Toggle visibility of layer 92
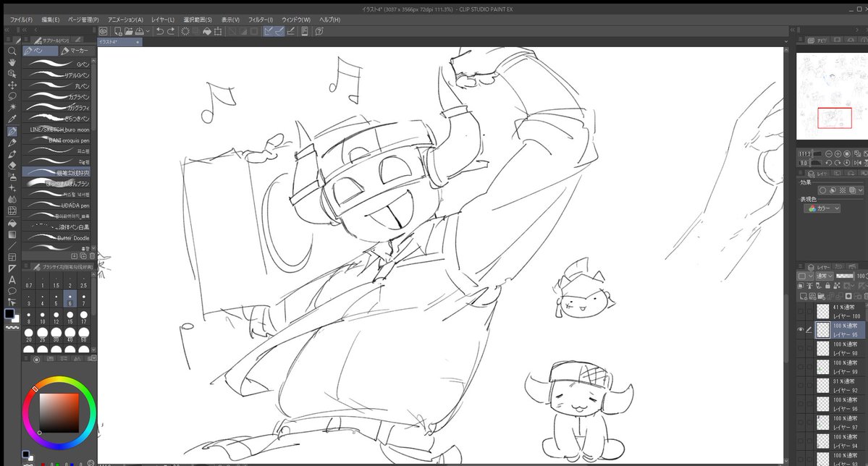The height and width of the screenshot is (466, 868). (x=800, y=386)
